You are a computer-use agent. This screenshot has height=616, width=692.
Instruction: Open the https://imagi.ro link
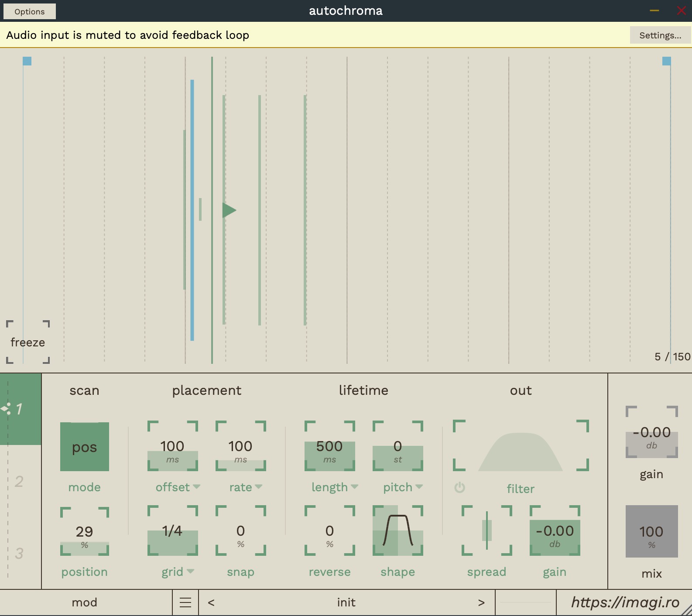[x=625, y=602]
